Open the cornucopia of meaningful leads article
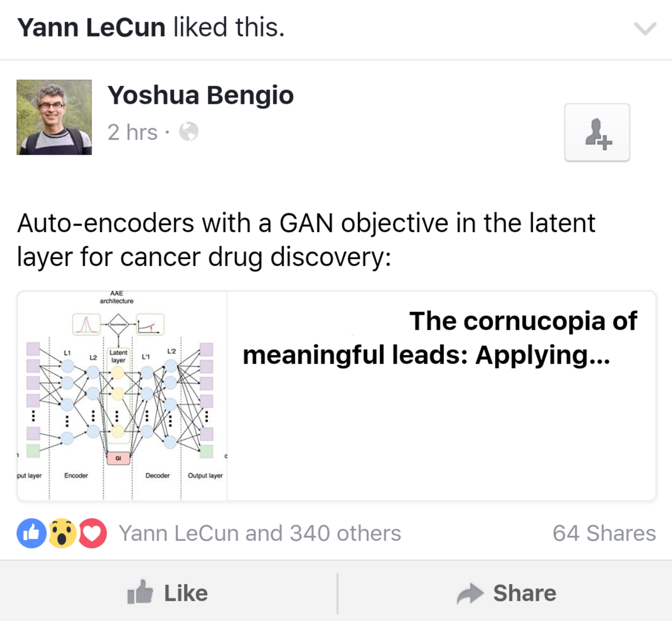Screen dimensions: 672x621 point(440,338)
